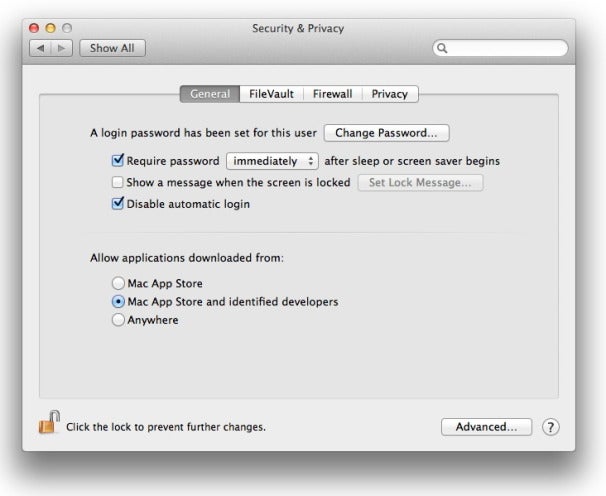Select the Mac App Store only radio button

118,283
